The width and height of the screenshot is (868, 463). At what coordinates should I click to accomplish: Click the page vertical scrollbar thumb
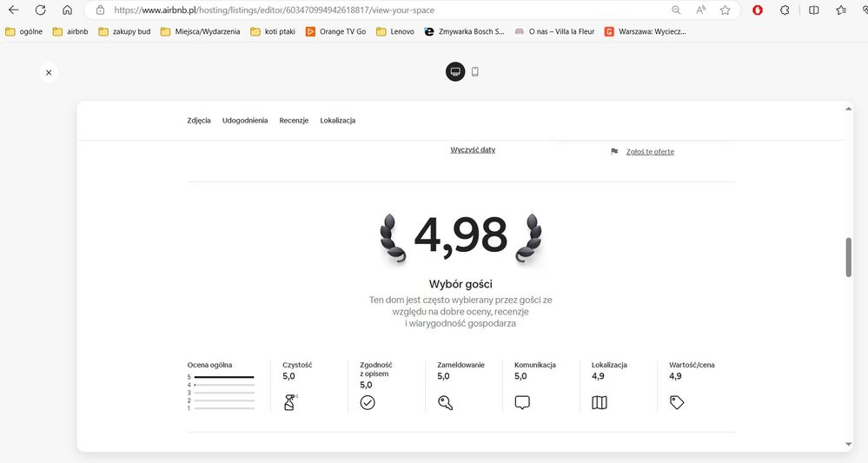click(849, 257)
